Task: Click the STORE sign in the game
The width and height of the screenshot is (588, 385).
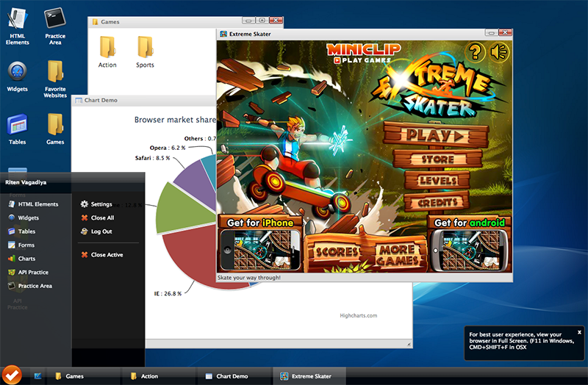Action: (437, 159)
